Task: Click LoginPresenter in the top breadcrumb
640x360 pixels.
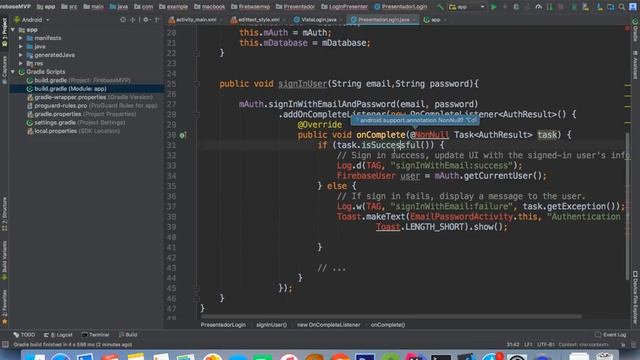Action: (344, 7)
